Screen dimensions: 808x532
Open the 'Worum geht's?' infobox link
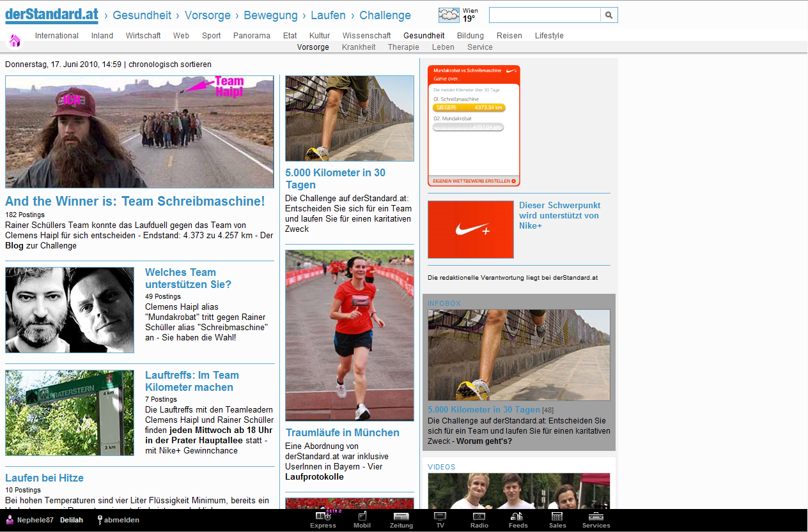[x=484, y=441]
